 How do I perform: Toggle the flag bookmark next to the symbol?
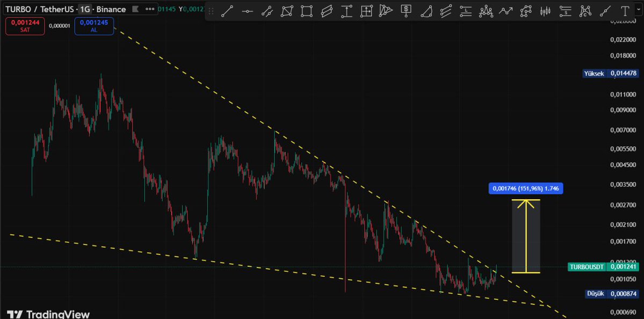point(135,9)
